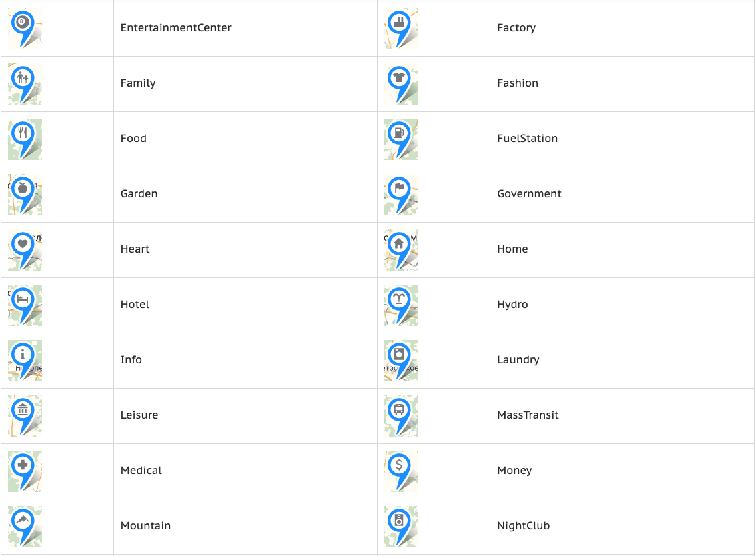Screen dimensions: 756x556
Task: Pick the Hydro fountain pin icon
Action: pos(401,305)
